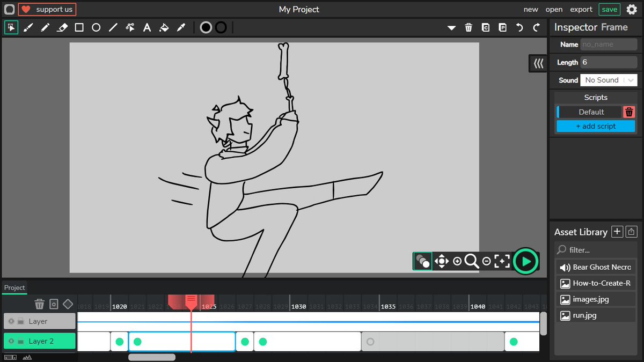The width and height of the screenshot is (644, 362).
Task: Select the Layer 2 row
Action: coord(39,341)
